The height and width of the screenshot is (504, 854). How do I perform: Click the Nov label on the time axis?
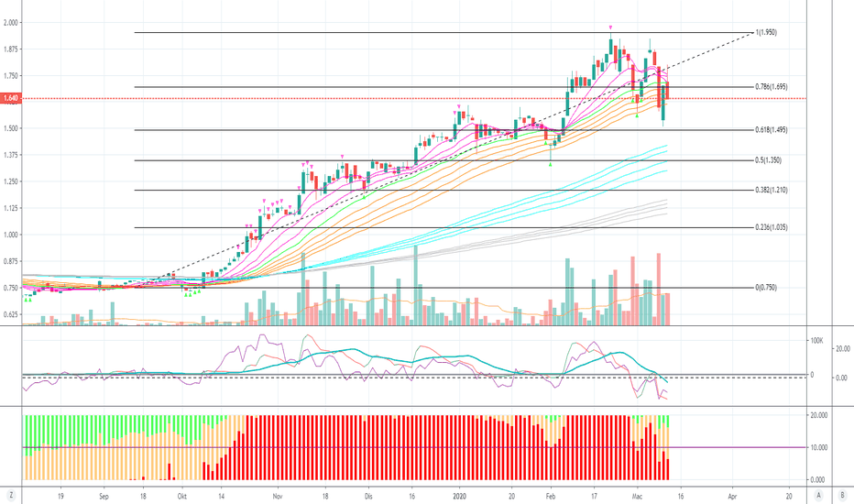pos(278,497)
